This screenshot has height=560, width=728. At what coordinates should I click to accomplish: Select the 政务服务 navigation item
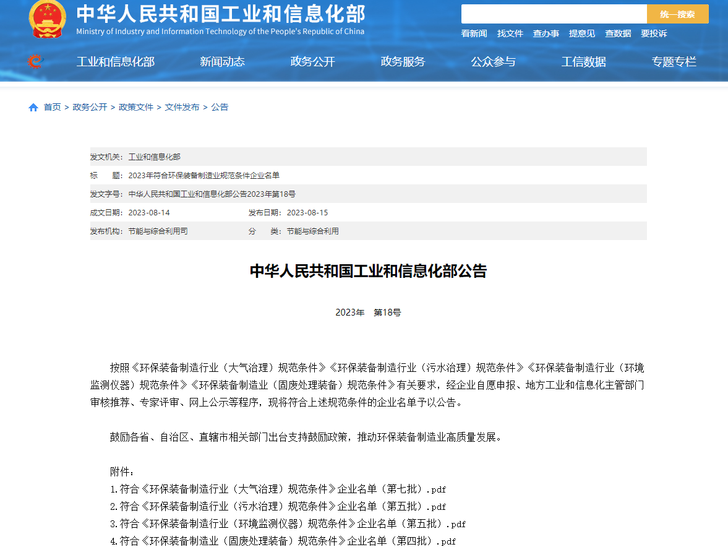(403, 62)
